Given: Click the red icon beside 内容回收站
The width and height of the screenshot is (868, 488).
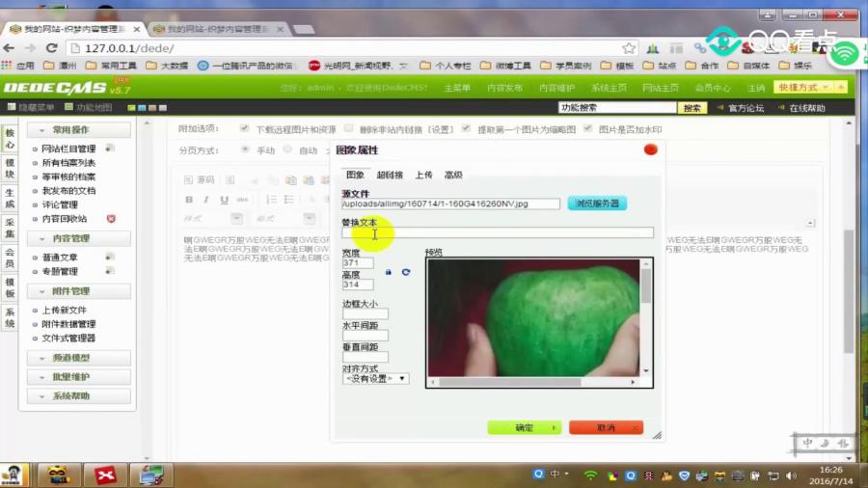Looking at the screenshot, I should pyautogui.click(x=111, y=219).
